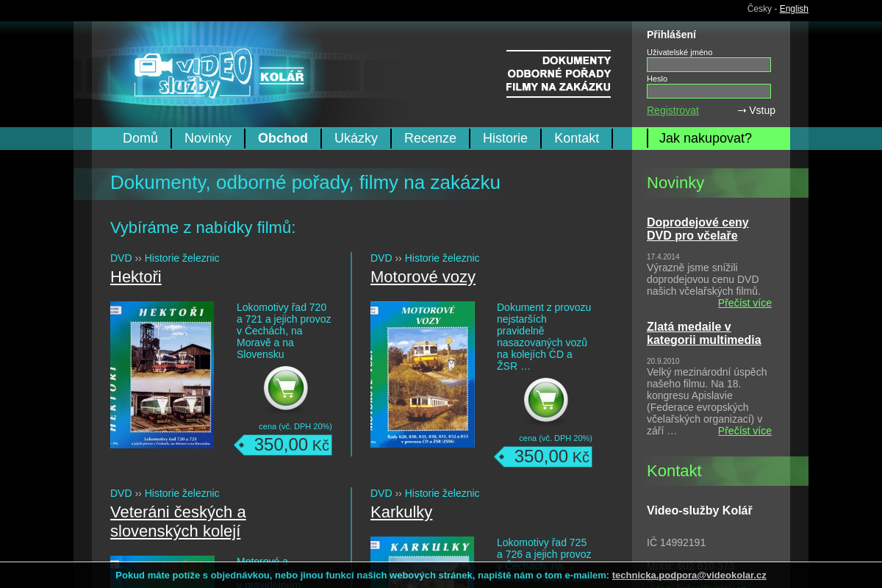
Task: Open the Jak nakupovat? help page
Action: click(706, 138)
